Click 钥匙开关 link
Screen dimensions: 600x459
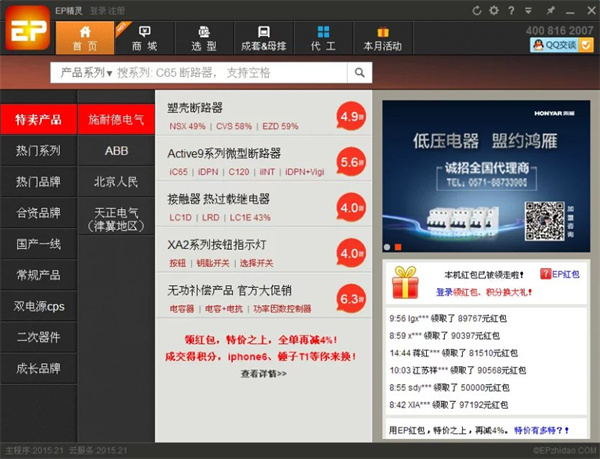pos(213,263)
